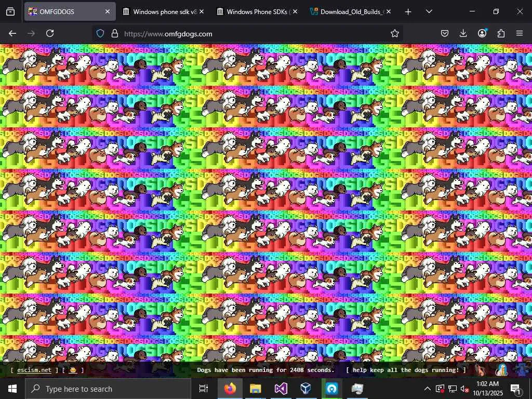
Task: Open the network status tray icon
Action: click(453, 389)
